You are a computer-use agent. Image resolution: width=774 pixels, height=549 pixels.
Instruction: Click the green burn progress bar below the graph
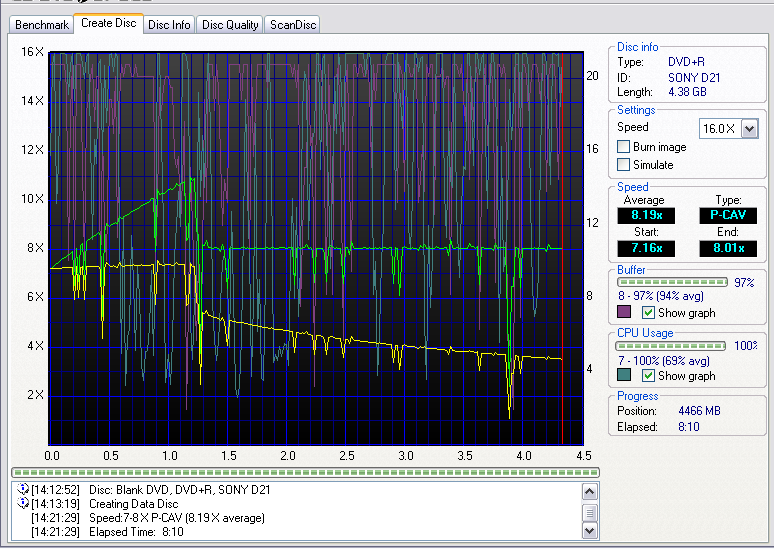305,472
